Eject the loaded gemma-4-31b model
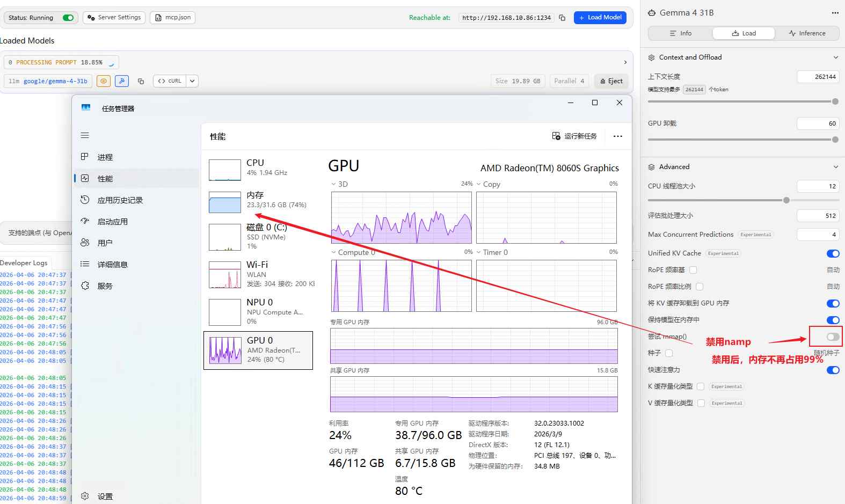Viewport: 845px width, 504px height. pyautogui.click(x=611, y=81)
